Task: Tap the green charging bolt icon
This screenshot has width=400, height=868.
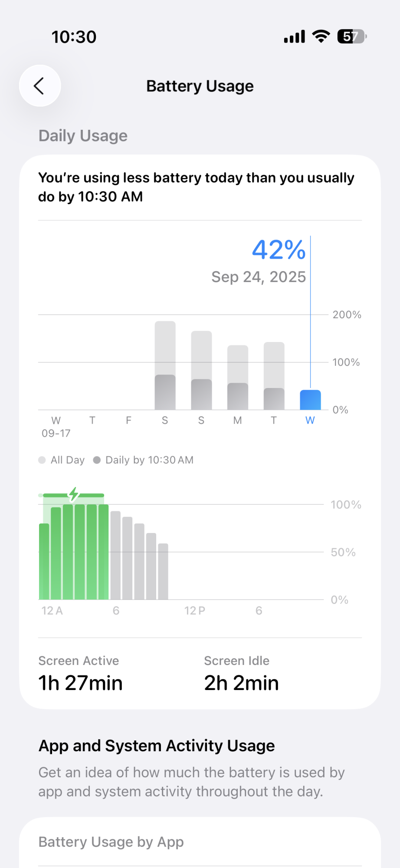Action: (x=74, y=494)
